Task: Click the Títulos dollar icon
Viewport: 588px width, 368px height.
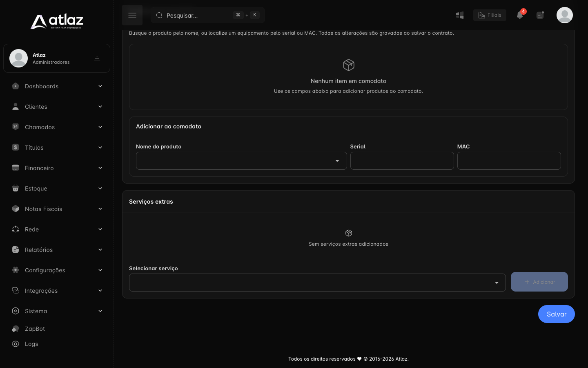Action: click(x=16, y=147)
